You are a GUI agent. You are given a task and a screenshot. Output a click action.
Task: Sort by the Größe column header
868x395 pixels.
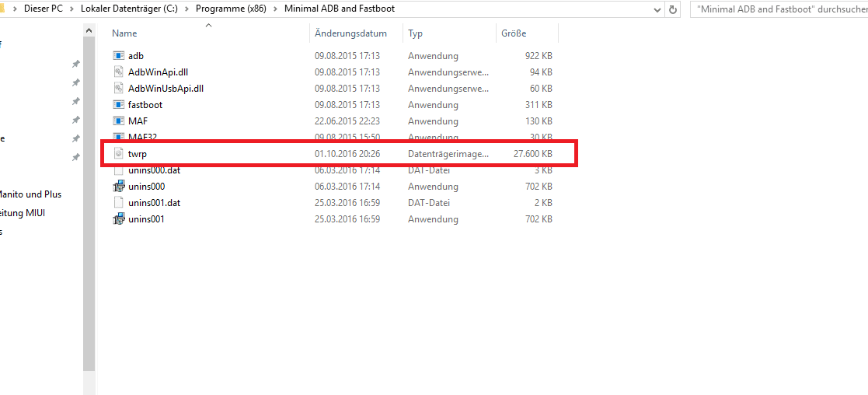[514, 33]
